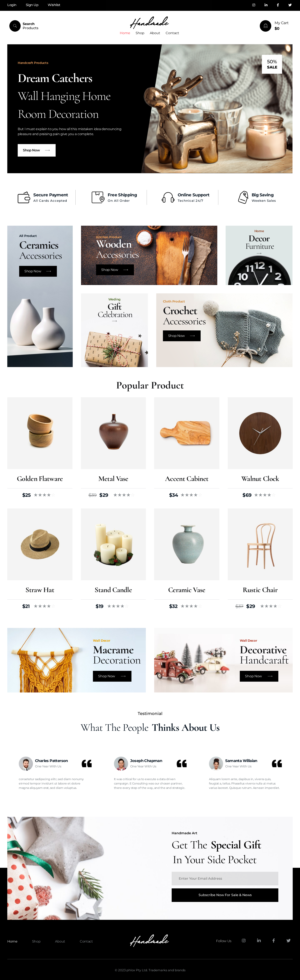Click the LinkedIn icon in top bar
The height and width of the screenshot is (980, 300).
tap(266, 5)
